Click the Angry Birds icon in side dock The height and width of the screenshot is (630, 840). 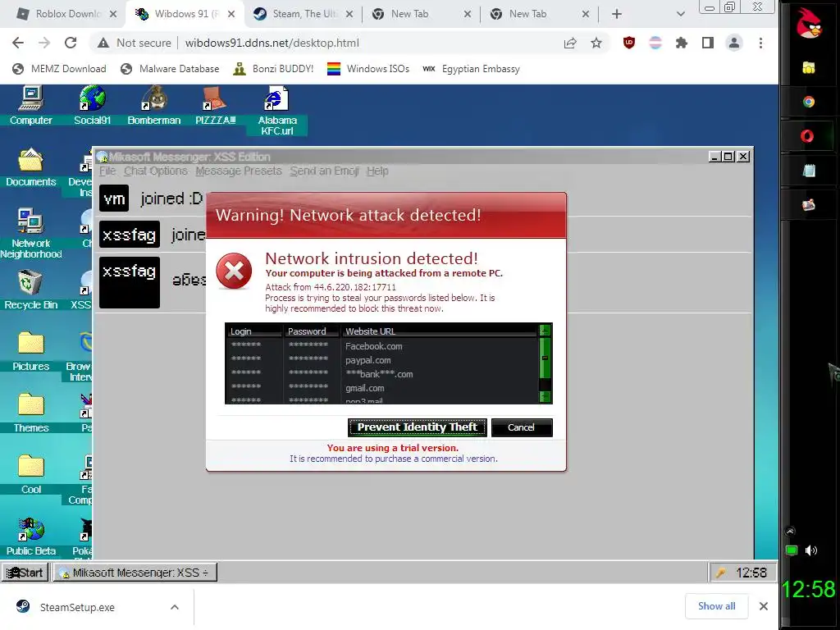point(808,24)
